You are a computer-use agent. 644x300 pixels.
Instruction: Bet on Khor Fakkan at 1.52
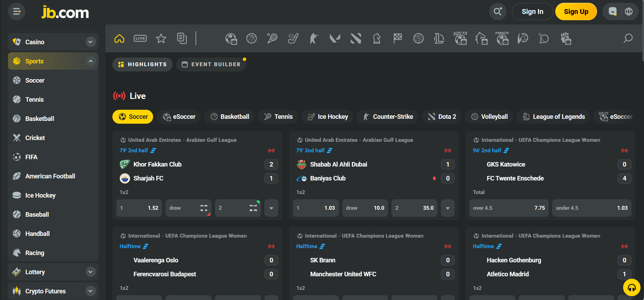click(x=139, y=208)
